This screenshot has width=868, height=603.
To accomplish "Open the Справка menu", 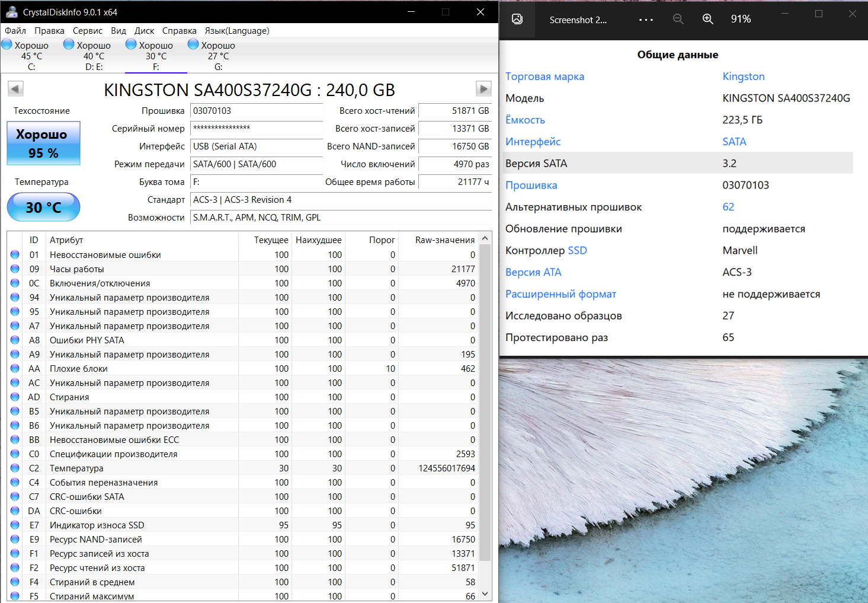I will [x=179, y=31].
